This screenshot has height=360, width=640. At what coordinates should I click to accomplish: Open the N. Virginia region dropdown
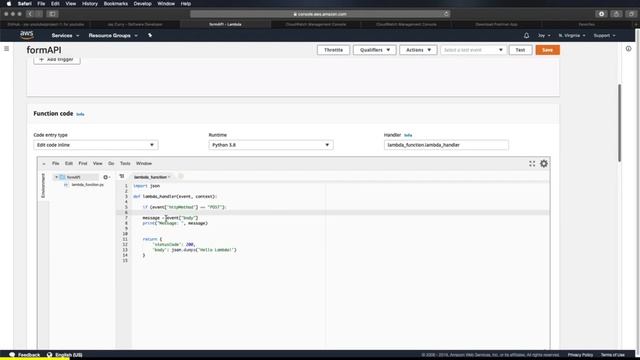click(x=572, y=36)
